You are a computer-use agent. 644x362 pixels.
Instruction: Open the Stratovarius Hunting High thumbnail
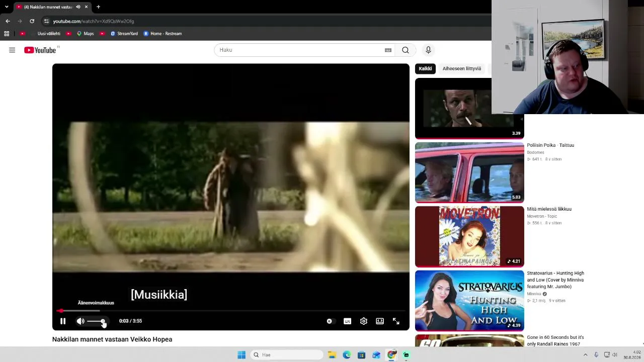click(469, 301)
